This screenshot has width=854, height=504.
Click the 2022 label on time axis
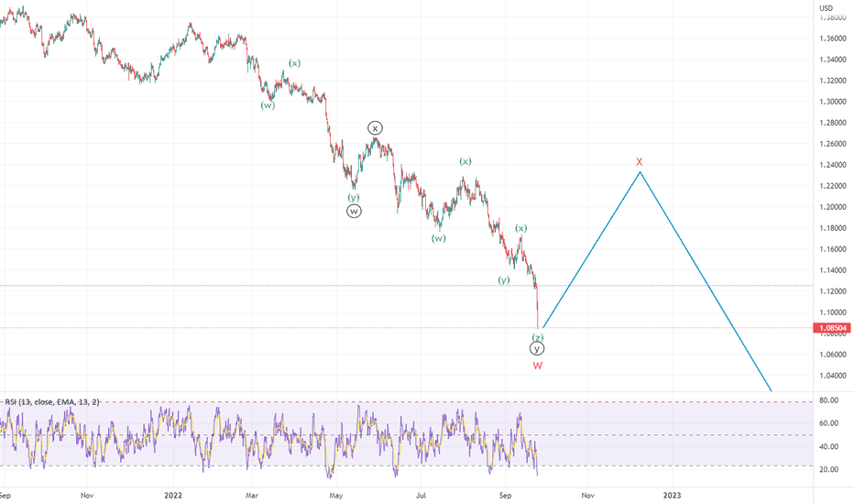point(173,495)
